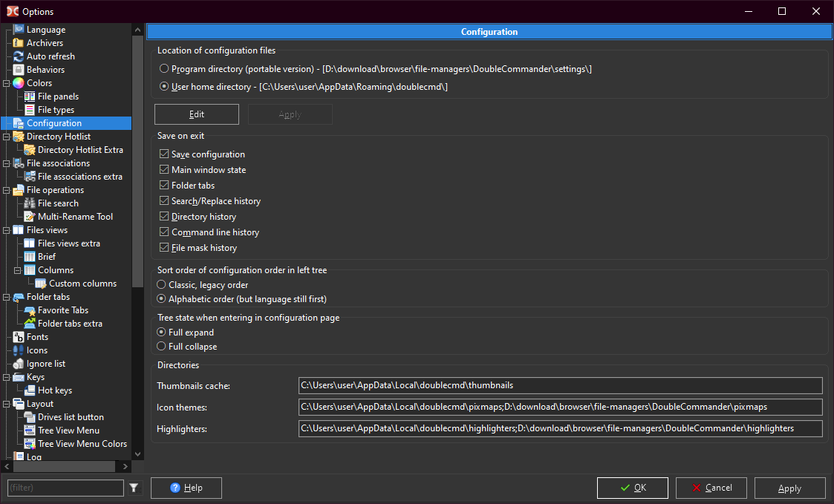Viewport: 834px width, 504px height.
Task: Choose Classic, legacy order radio button
Action: [161, 285]
